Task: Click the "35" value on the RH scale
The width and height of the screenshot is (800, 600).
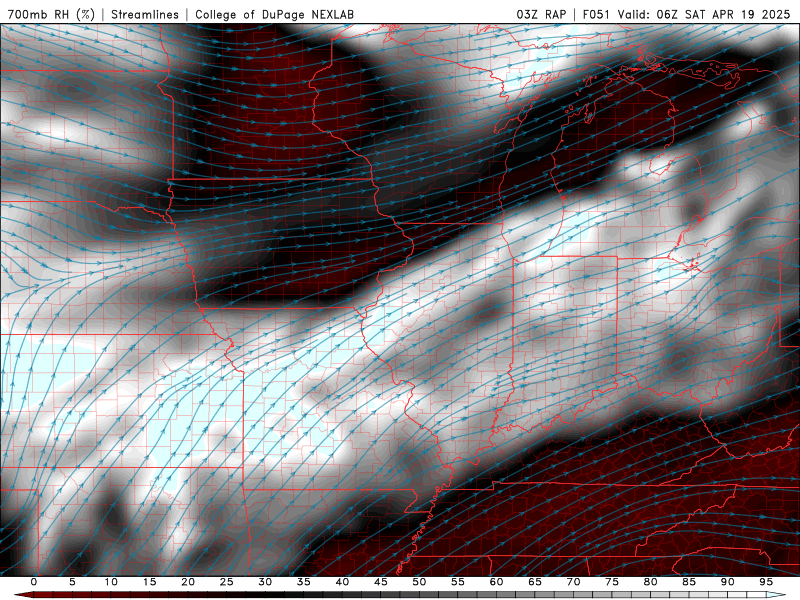Action: [x=304, y=582]
